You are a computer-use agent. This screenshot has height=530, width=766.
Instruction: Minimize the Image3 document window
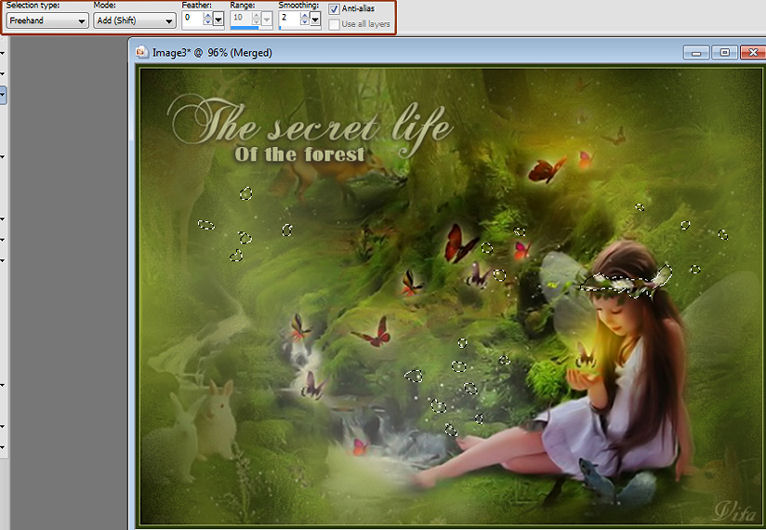tap(696, 52)
